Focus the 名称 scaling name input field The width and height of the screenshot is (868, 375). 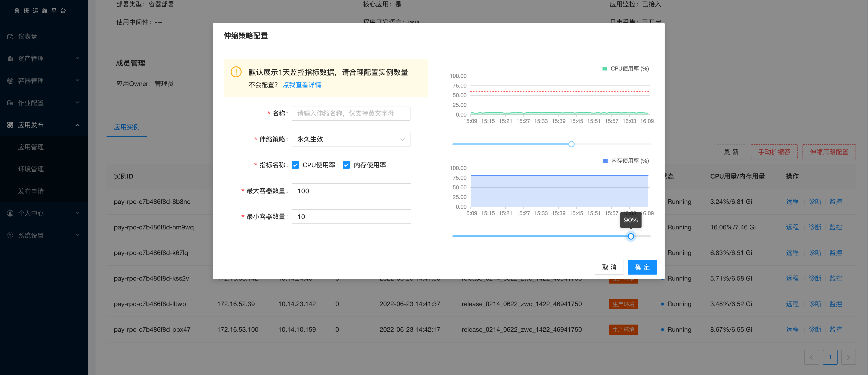pyautogui.click(x=351, y=113)
